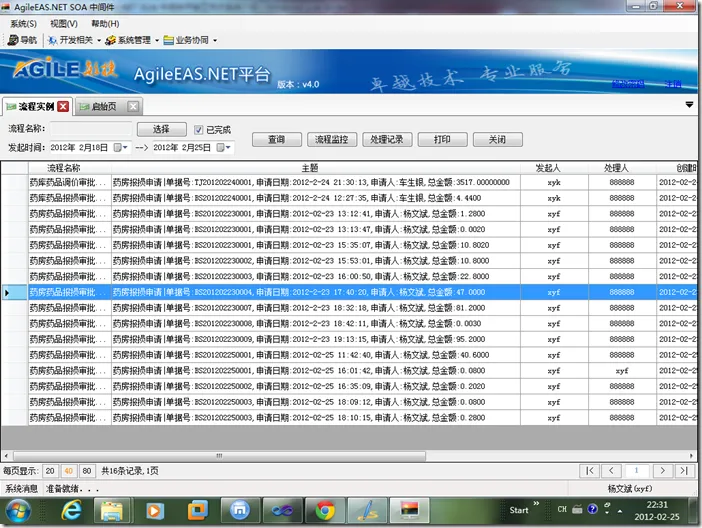This screenshot has width=702, height=528.
Task: Switch to the 启始页 tab
Action: point(103,107)
